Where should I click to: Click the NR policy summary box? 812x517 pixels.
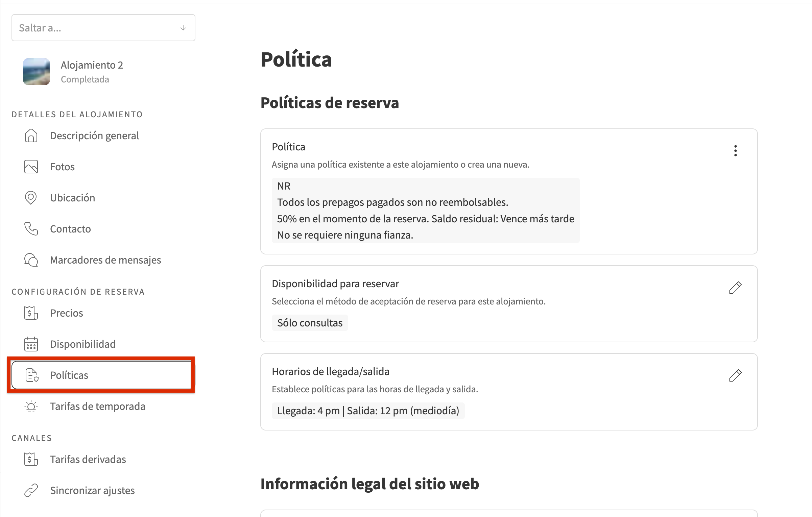tap(425, 210)
